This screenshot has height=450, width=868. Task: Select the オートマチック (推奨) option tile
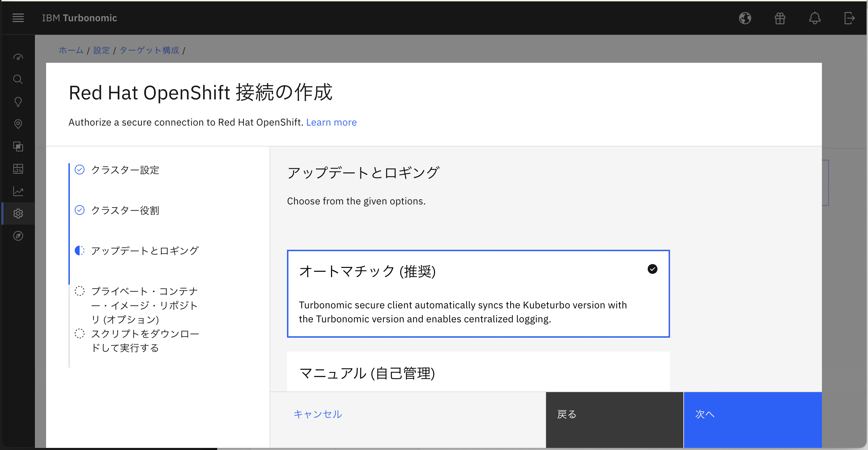click(478, 294)
